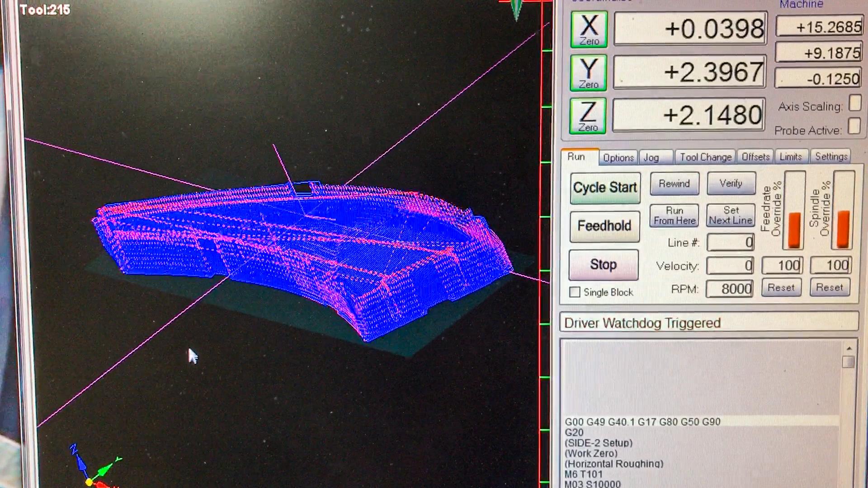The height and width of the screenshot is (488, 868).
Task: Open the Offsets tab
Action: click(x=755, y=157)
